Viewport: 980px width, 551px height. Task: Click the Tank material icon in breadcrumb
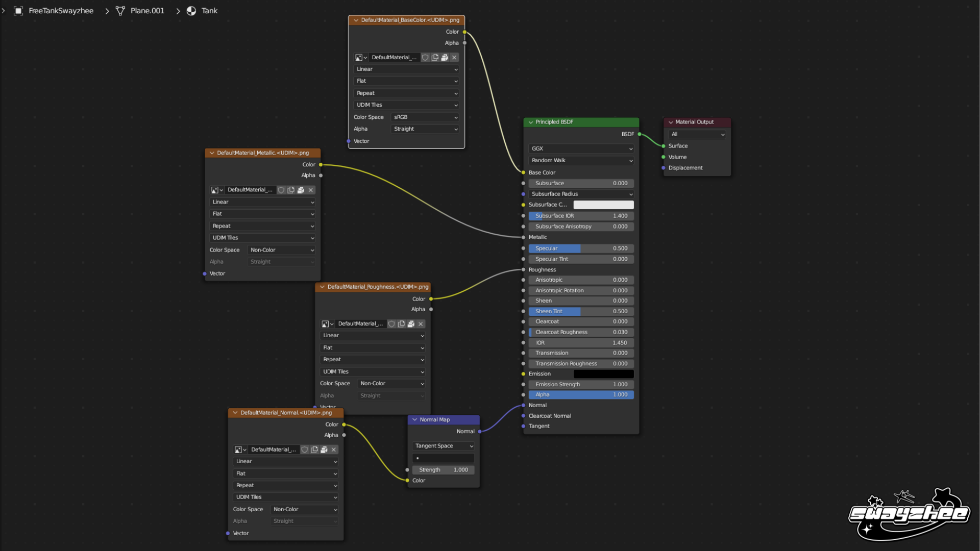coord(191,11)
